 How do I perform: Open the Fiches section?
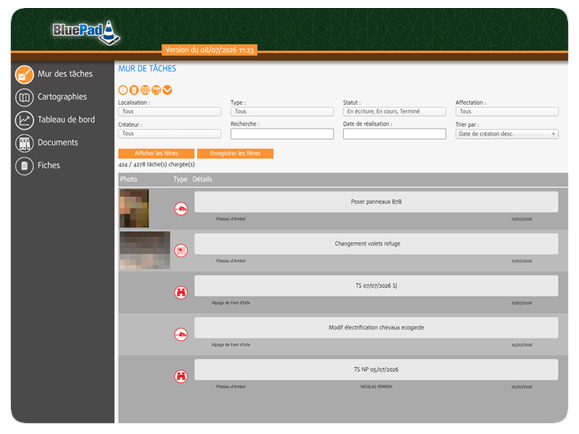click(x=37, y=166)
